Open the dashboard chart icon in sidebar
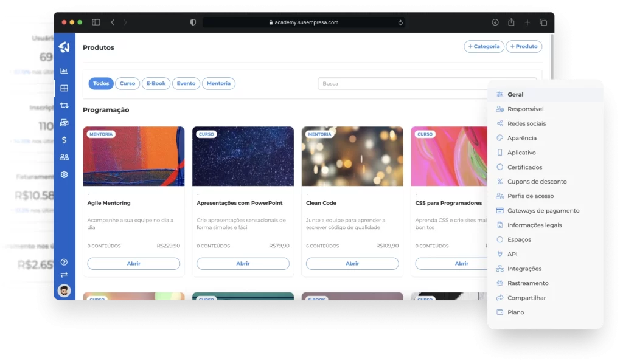This screenshot has width=623, height=364. tap(64, 71)
